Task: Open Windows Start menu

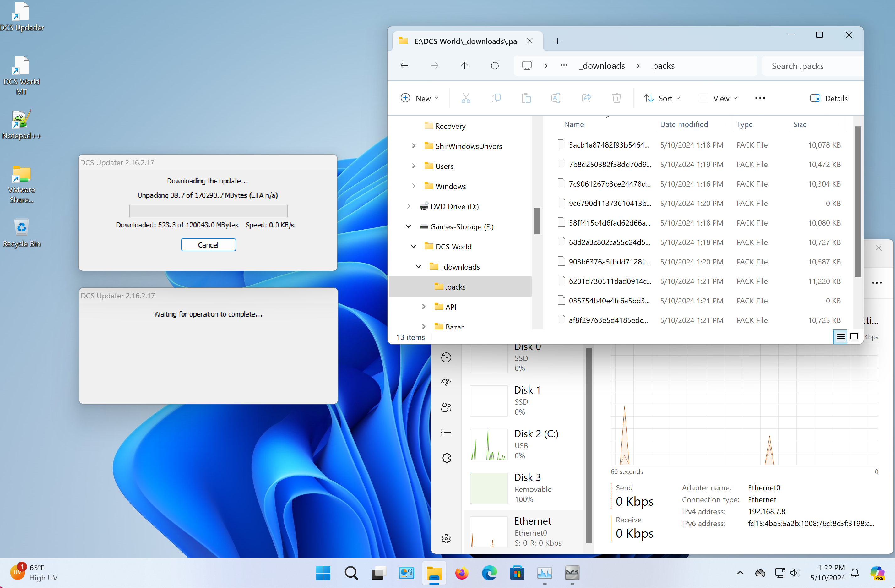Action: [323, 573]
